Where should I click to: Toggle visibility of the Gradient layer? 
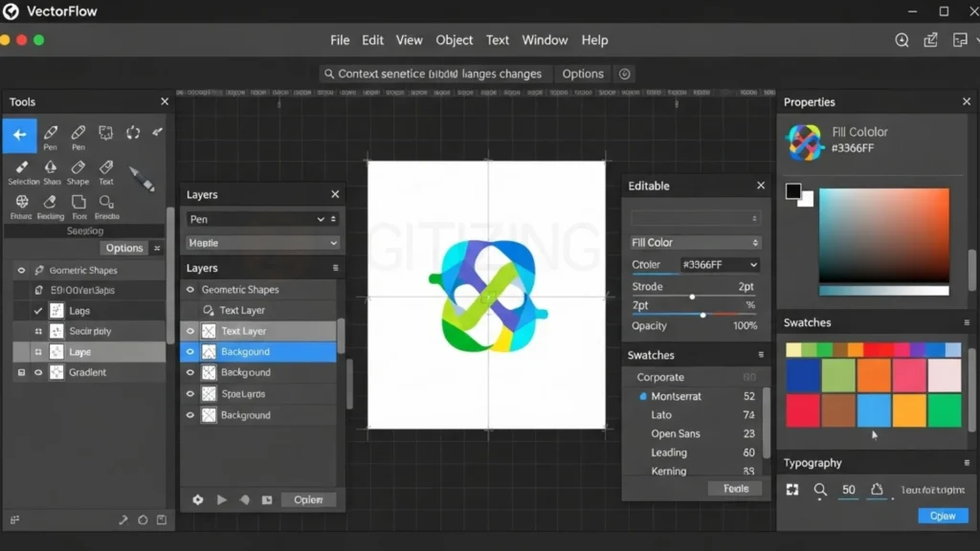[38, 372]
